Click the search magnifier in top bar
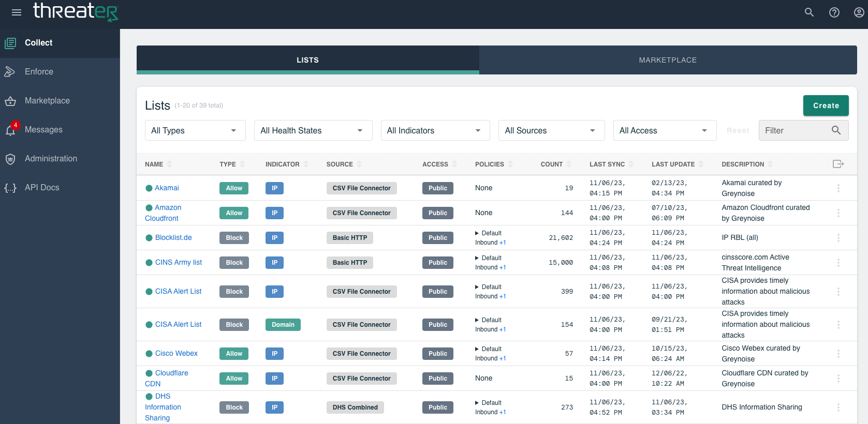868x424 pixels. (810, 12)
